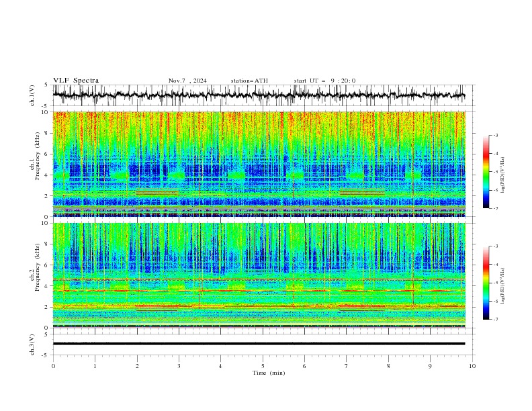Click the time axis tick label "6"

pos(304,366)
